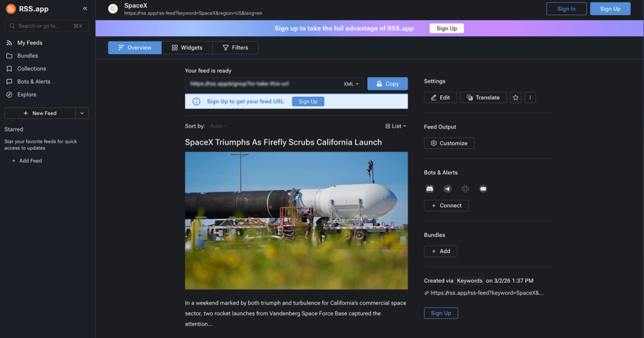Click the RSS.app logo
The width and height of the screenshot is (644, 338).
click(28, 9)
